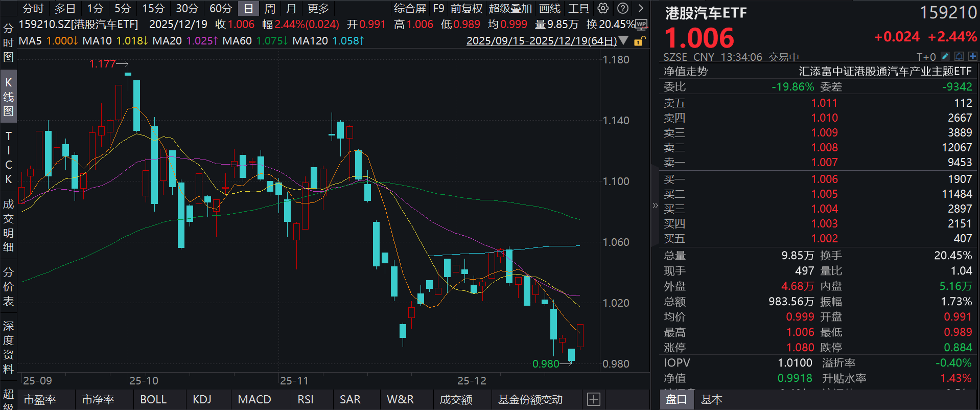Select the MACD indicator tab
980x410 pixels.
[254, 399]
